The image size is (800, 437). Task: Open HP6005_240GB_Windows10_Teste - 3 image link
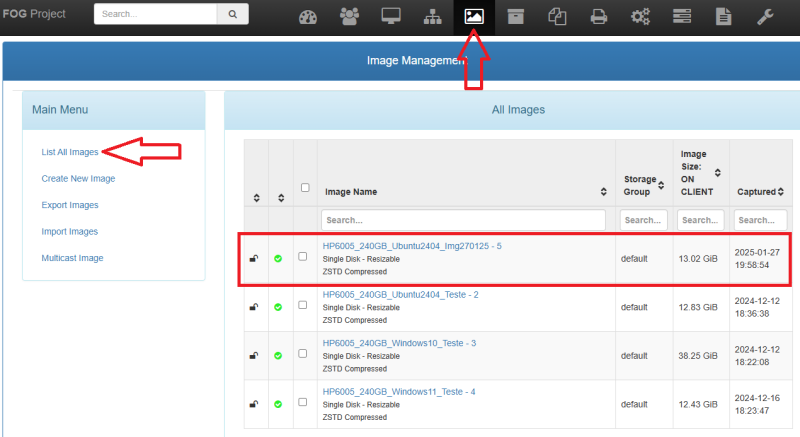[x=399, y=343]
